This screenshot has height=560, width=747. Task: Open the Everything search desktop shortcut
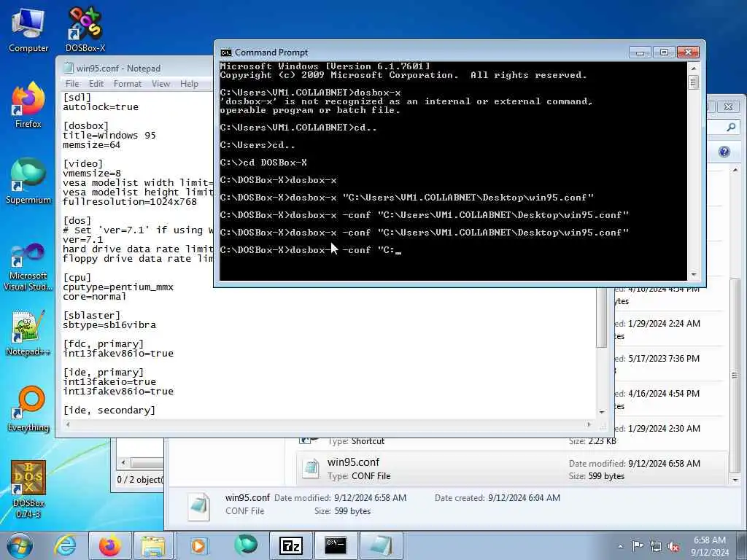coord(28,410)
